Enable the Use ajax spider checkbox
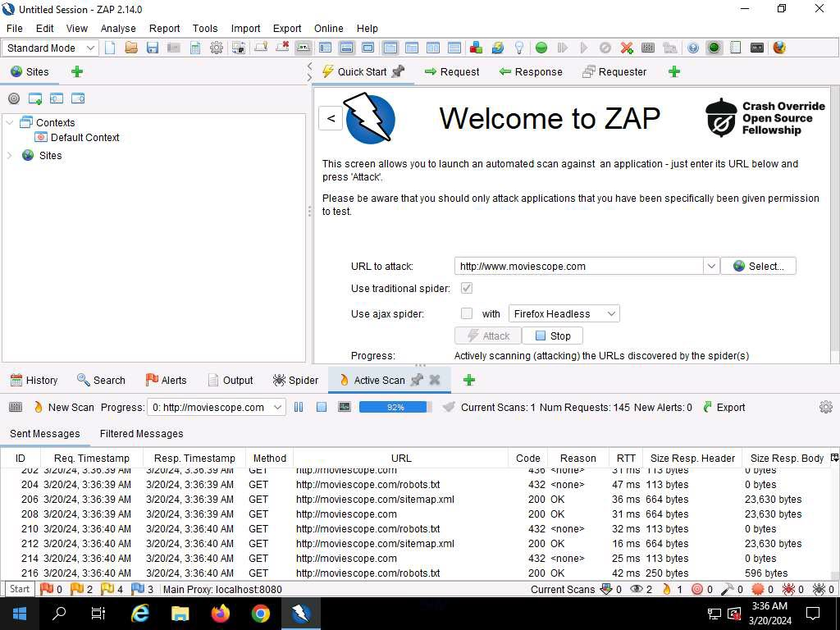 click(467, 313)
